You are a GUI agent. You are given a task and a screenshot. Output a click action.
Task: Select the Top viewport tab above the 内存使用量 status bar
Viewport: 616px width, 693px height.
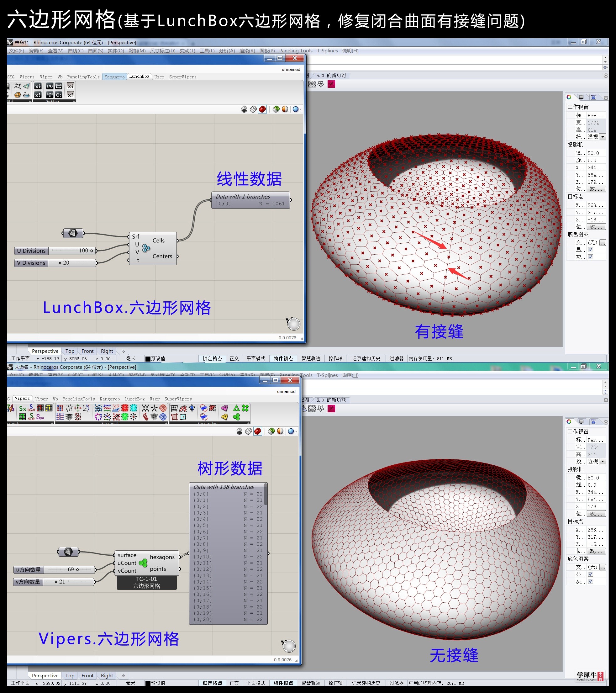click(x=70, y=351)
